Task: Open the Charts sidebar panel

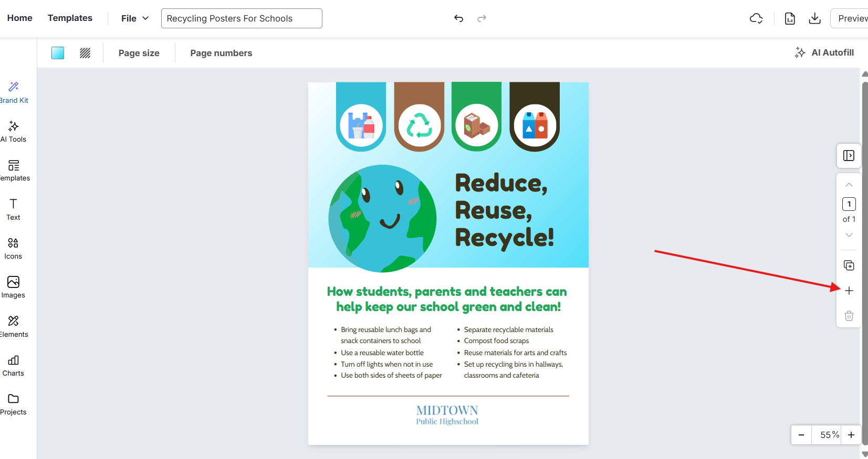Action: (14, 366)
